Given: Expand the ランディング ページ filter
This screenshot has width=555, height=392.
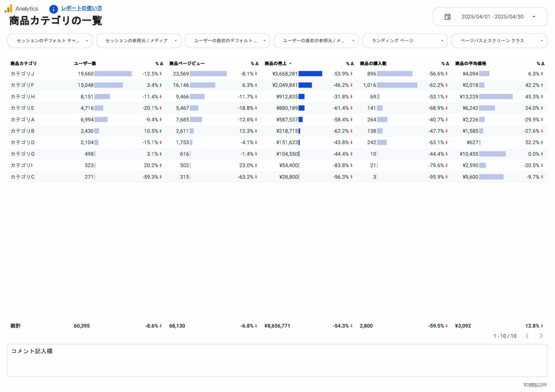Looking at the screenshot, I should [405, 41].
